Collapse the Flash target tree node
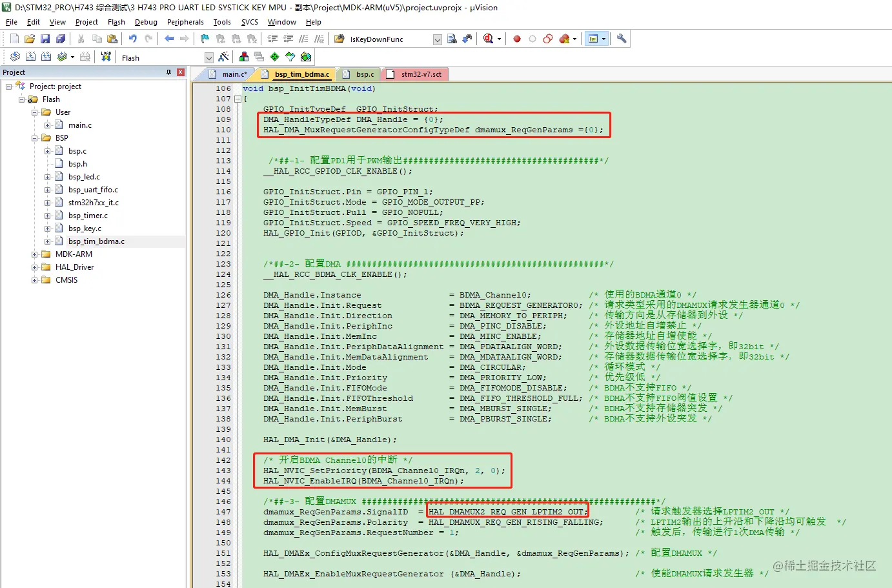Viewport: 892px width, 588px height. (x=21, y=99)
